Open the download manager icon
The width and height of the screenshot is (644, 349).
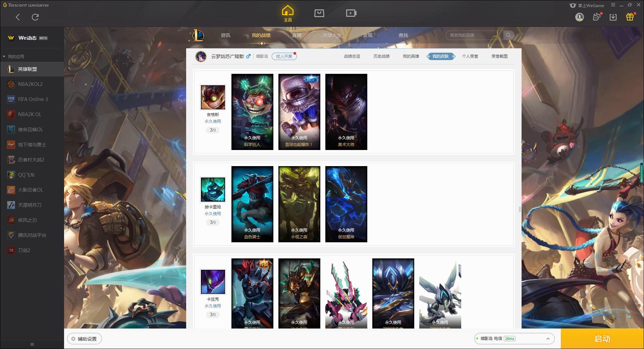pos(613,17)
